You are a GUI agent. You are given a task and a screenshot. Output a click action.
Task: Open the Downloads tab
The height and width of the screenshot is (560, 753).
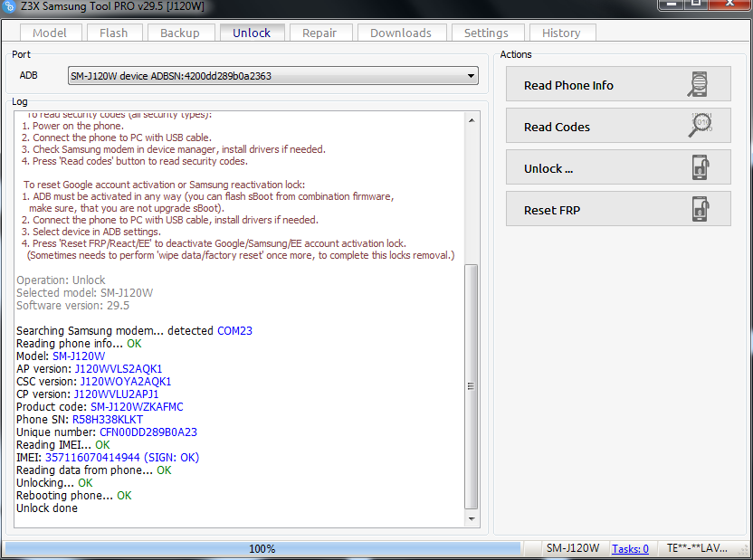401,33
